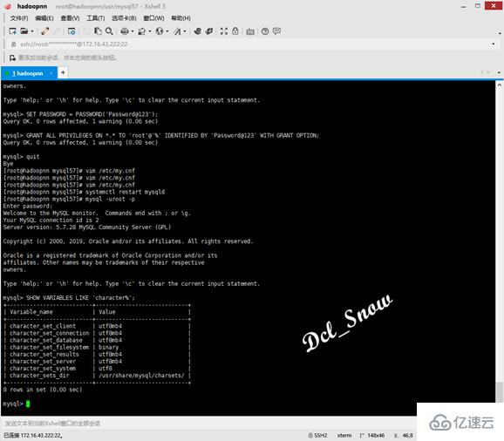Click the Lock screen padlock icon

click(x=235, y=31)
